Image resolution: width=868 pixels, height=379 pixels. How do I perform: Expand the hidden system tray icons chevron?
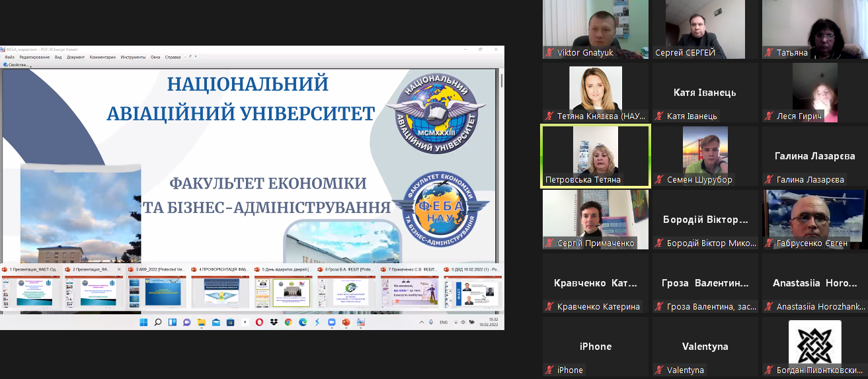click(x=422, y=322)
